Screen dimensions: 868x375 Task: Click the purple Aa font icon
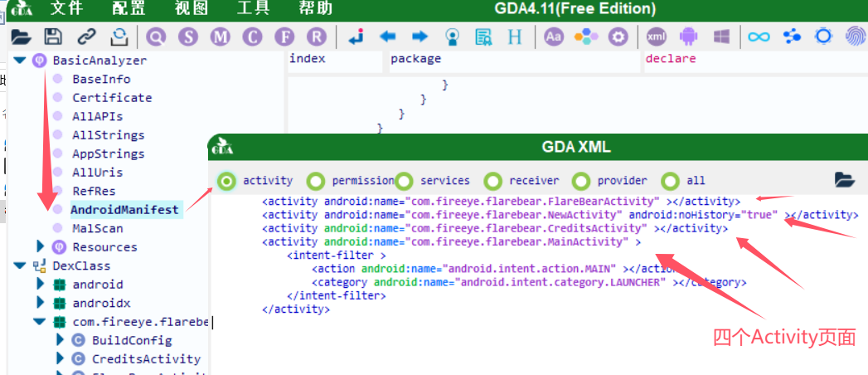pyautogui.click(x=553, y=37)
